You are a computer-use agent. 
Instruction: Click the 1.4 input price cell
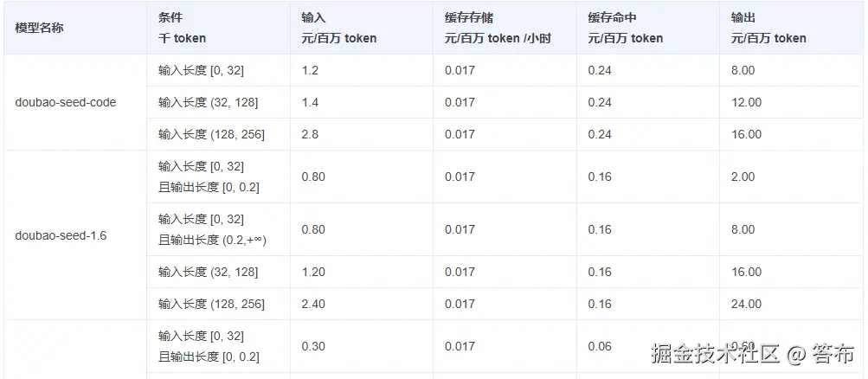pos(310,102)
